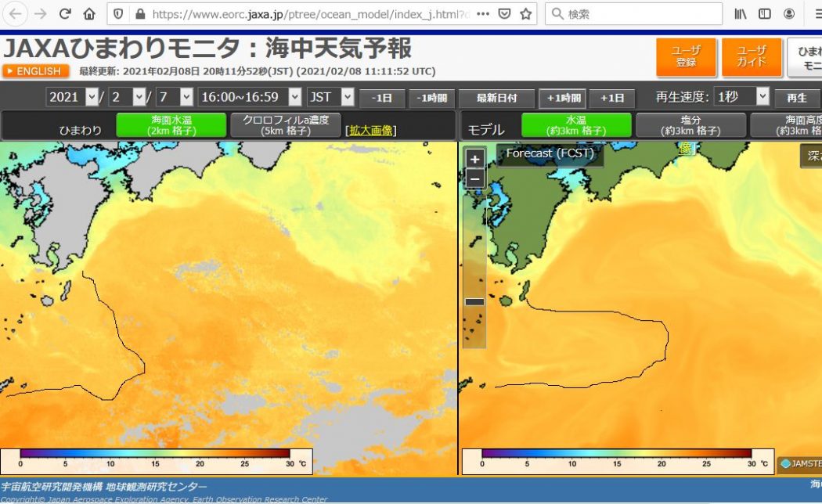Select the model 水温 (約3km格子) layer

tap(577, 126)
